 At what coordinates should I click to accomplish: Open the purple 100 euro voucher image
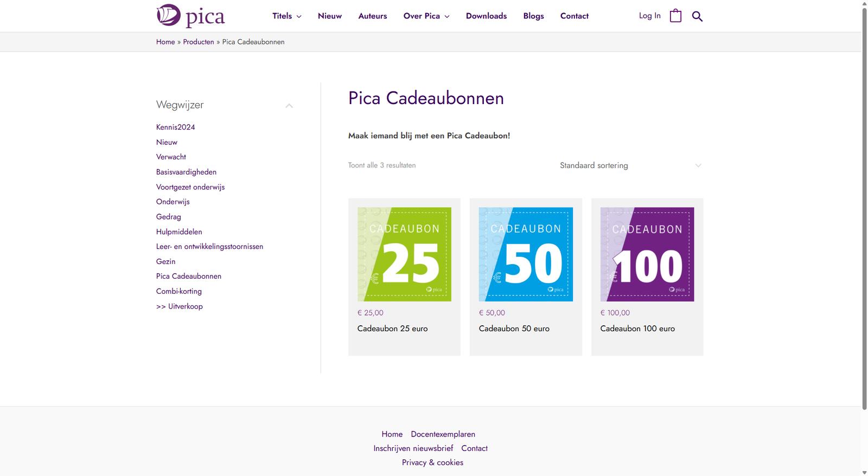click(x=647, y=254)
